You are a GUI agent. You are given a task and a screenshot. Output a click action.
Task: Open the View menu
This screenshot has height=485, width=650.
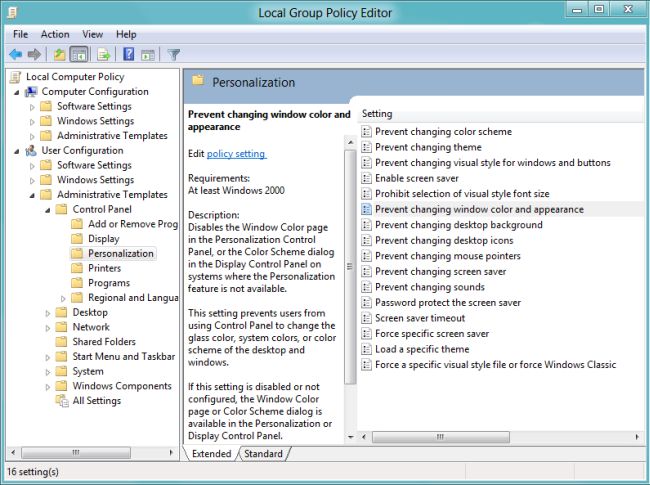[x=92, y=34]
